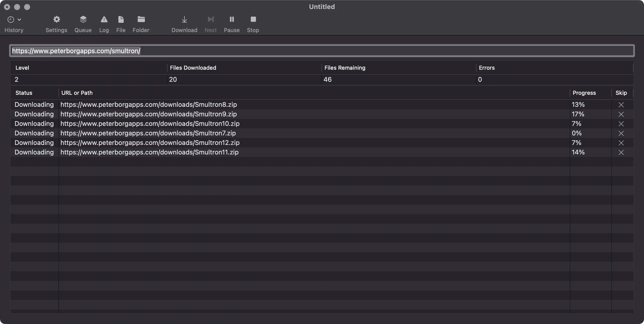The image size is (644, 324).
Task: Stop downloads with Stop icon
Action: tap(253, 19)
